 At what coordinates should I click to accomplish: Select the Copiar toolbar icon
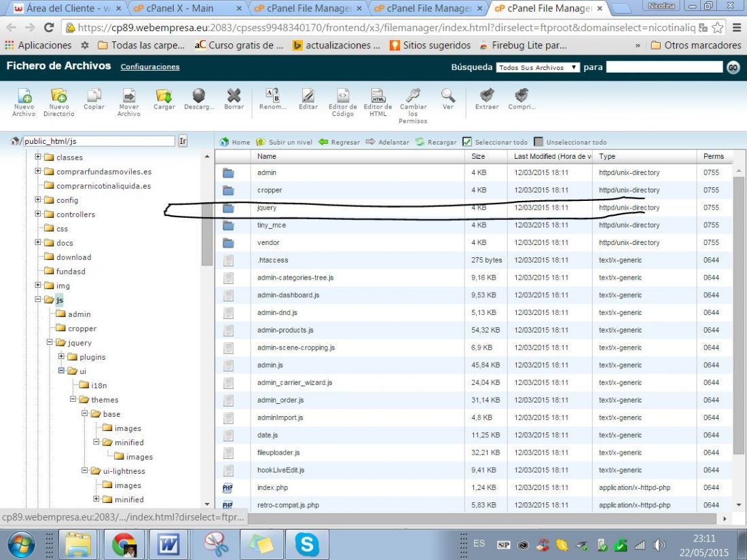click(94, 99)
